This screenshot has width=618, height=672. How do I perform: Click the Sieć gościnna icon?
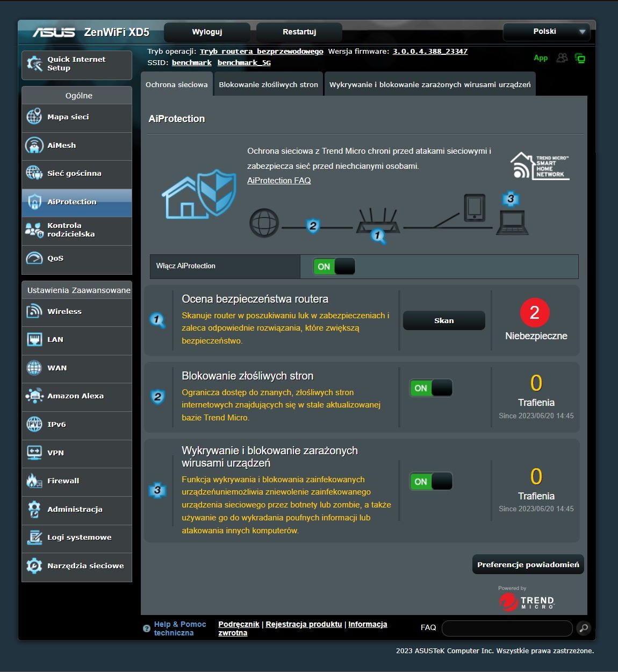tap(34, 173)
